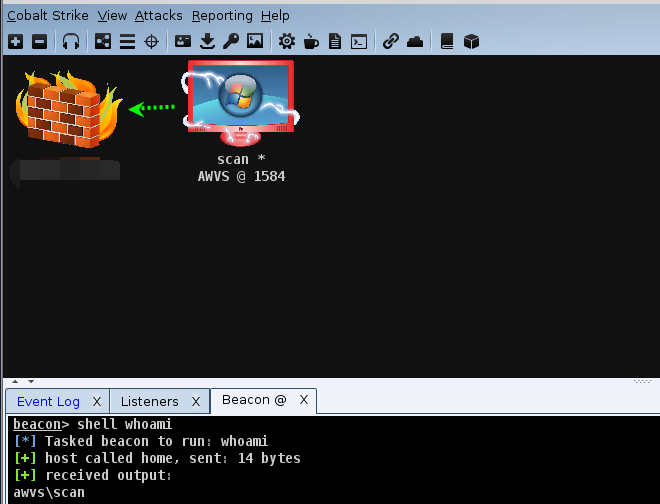
Task: Open the View menu
Action: tap(112, 16)
